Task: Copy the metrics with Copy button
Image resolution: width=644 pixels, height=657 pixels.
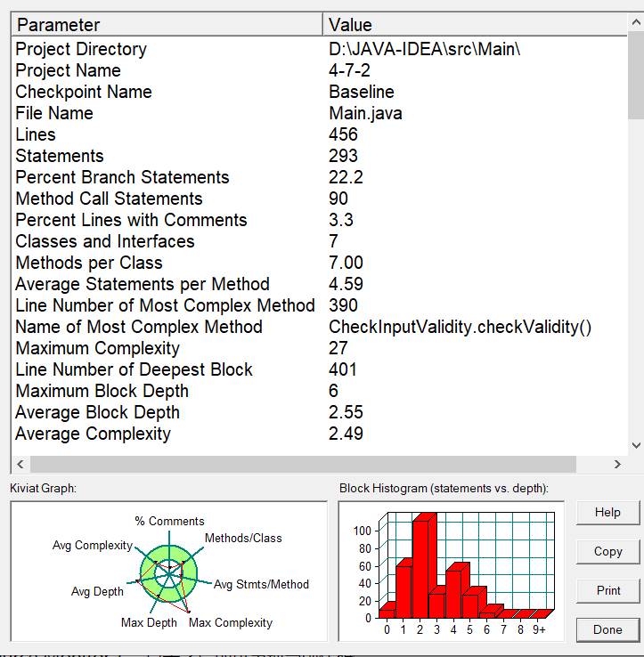Action: click(608, 551)
